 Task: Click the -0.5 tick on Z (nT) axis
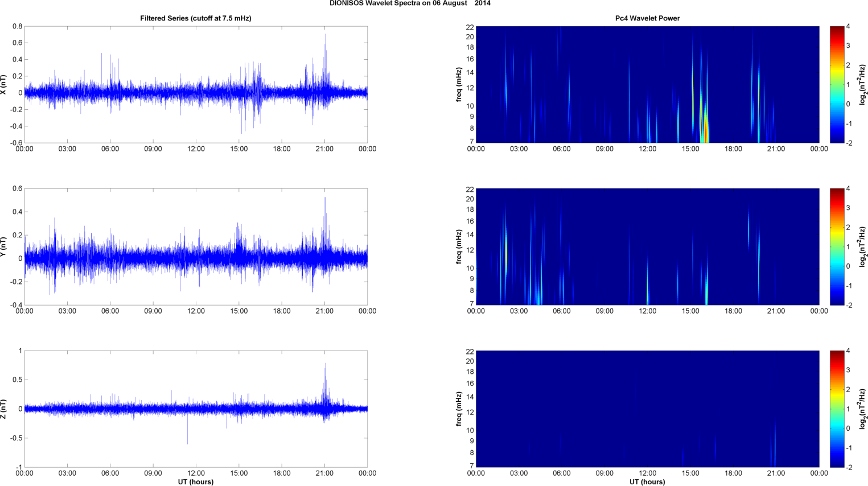click(x=16, y=438)
